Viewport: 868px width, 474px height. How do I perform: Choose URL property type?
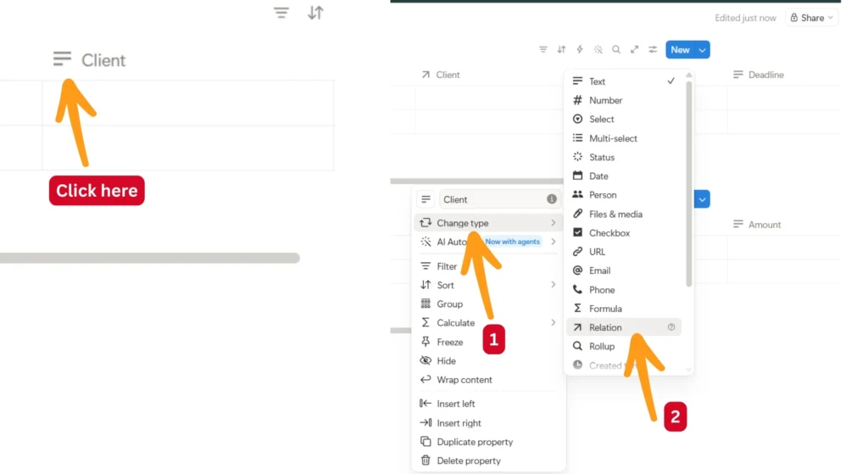[624, 252]
